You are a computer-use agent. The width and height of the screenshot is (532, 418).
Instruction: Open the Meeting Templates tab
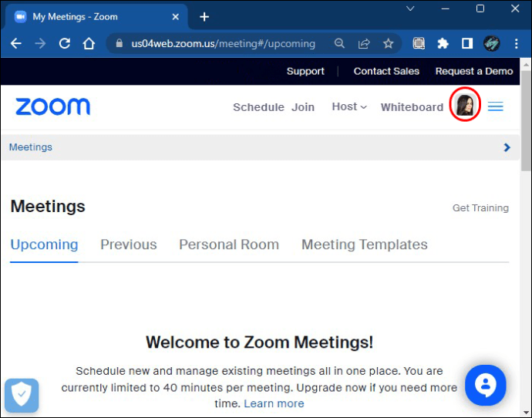pos(365,244)
